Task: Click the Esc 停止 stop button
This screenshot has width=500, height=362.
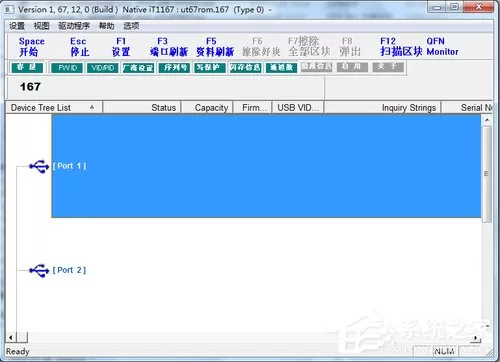Action: click(79, 47)
